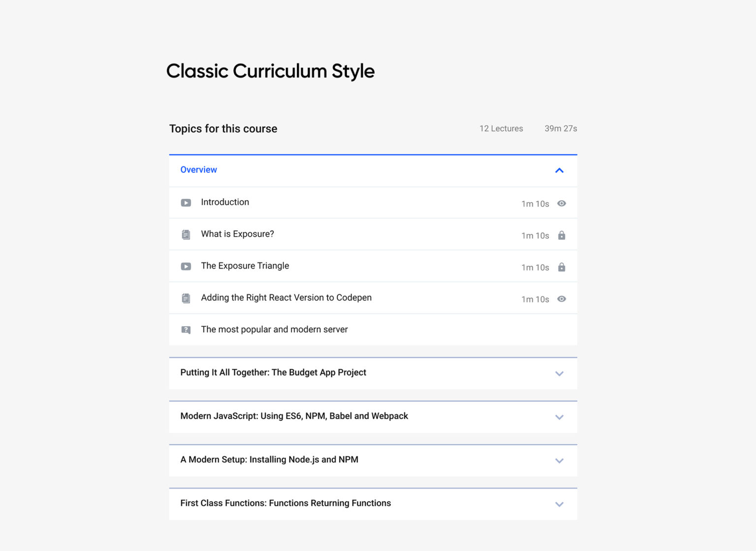Open the Overview section tab
756x551 pixels.
198,170
